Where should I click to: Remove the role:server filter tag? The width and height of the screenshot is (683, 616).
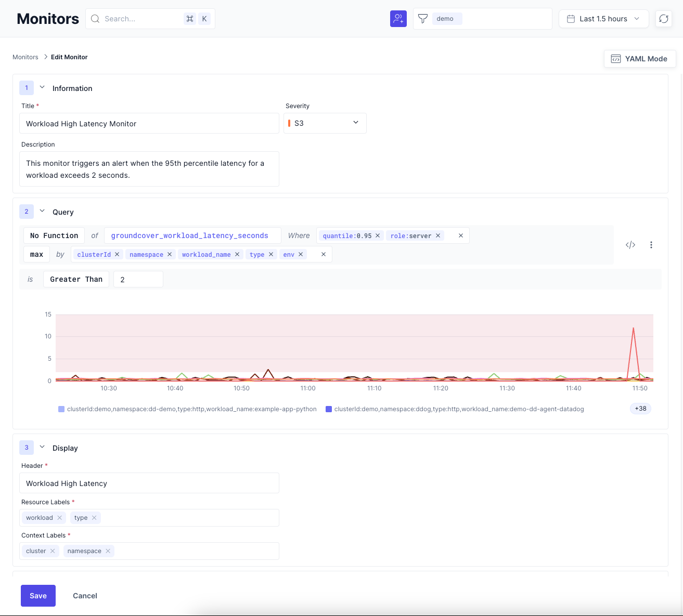438,235
